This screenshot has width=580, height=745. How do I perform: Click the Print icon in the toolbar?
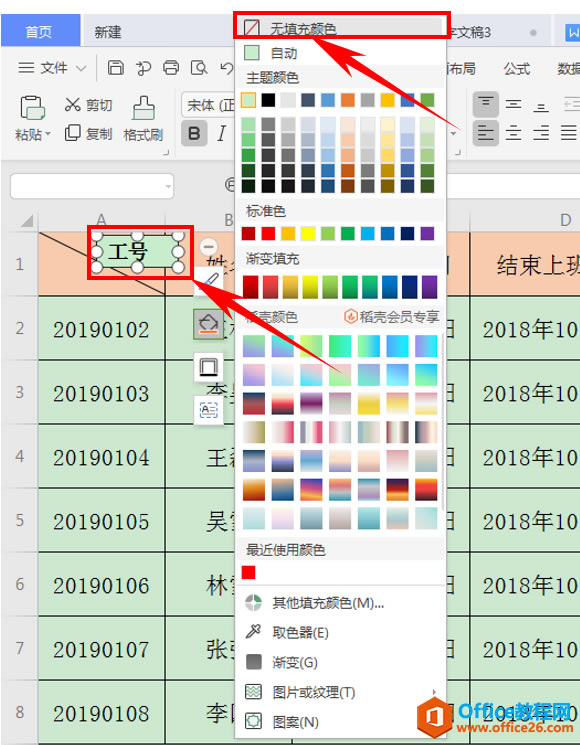click(171, 68)
